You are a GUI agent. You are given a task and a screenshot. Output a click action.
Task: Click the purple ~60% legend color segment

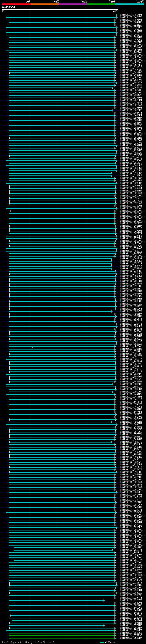point(73,4)
